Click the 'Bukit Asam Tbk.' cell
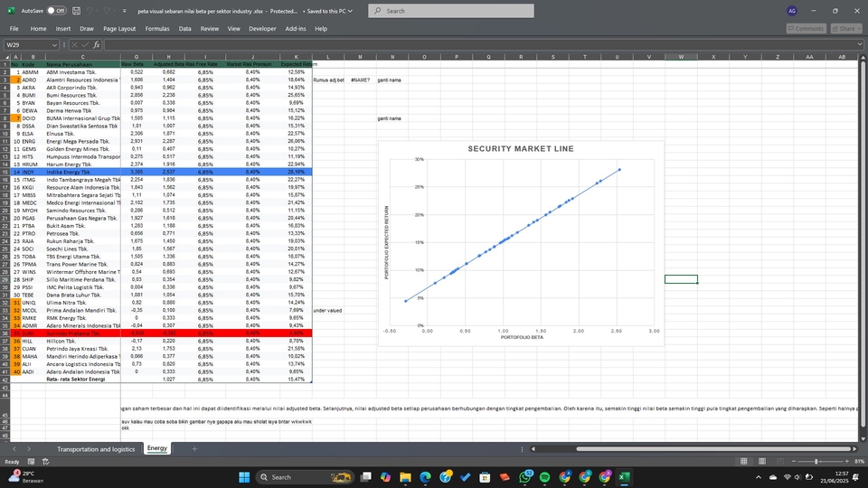This screenshot has width=868, height=488. (x=82, y=226)
